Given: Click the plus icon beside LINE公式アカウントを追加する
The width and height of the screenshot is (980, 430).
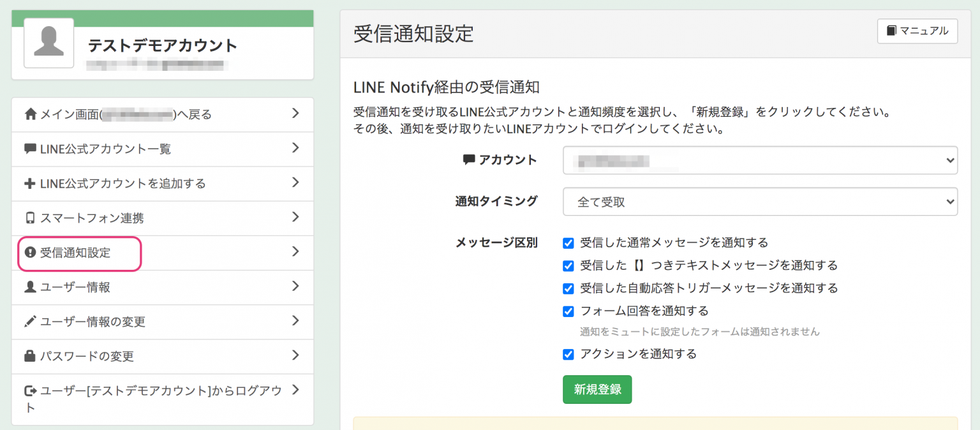Looking at the screenshot, I should [30, 184].
